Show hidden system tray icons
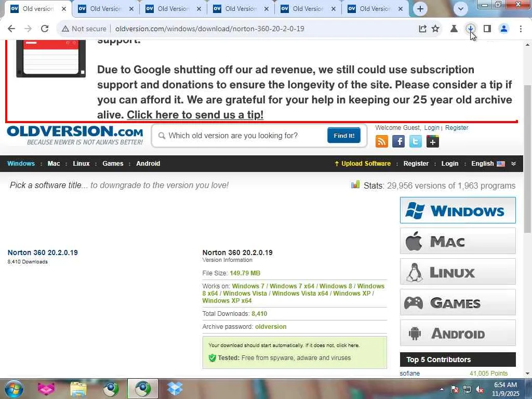Image resolution: width=532 pixels, height=399 pixels. (442, 389)
